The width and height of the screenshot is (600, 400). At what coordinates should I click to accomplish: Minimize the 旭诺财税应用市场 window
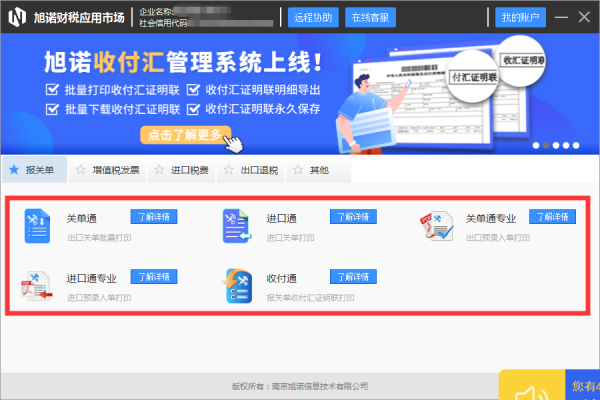(x=561, y=17)
